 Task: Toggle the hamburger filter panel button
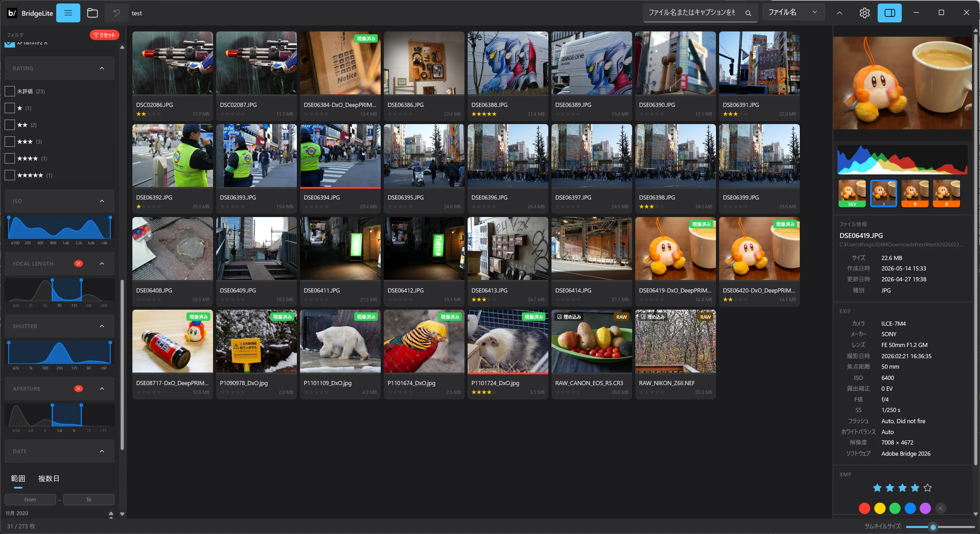coord(68,13)
